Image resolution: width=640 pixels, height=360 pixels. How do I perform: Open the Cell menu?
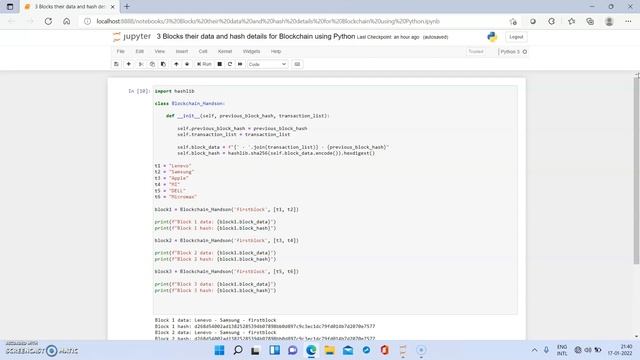203,51
